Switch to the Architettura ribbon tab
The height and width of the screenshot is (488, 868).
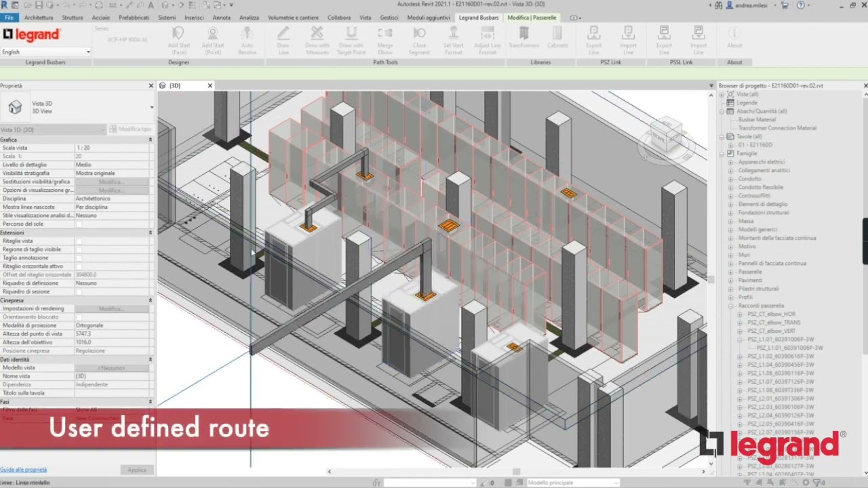[39, 18]
